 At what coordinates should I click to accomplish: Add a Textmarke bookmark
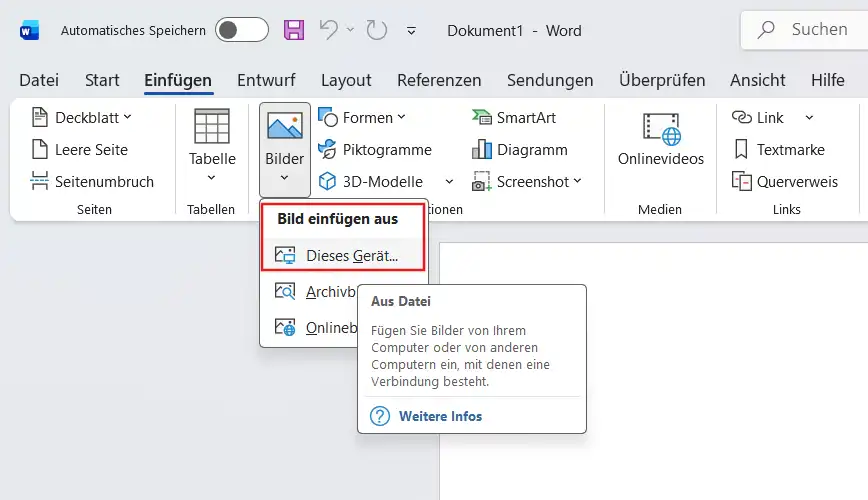pos(779,150)
